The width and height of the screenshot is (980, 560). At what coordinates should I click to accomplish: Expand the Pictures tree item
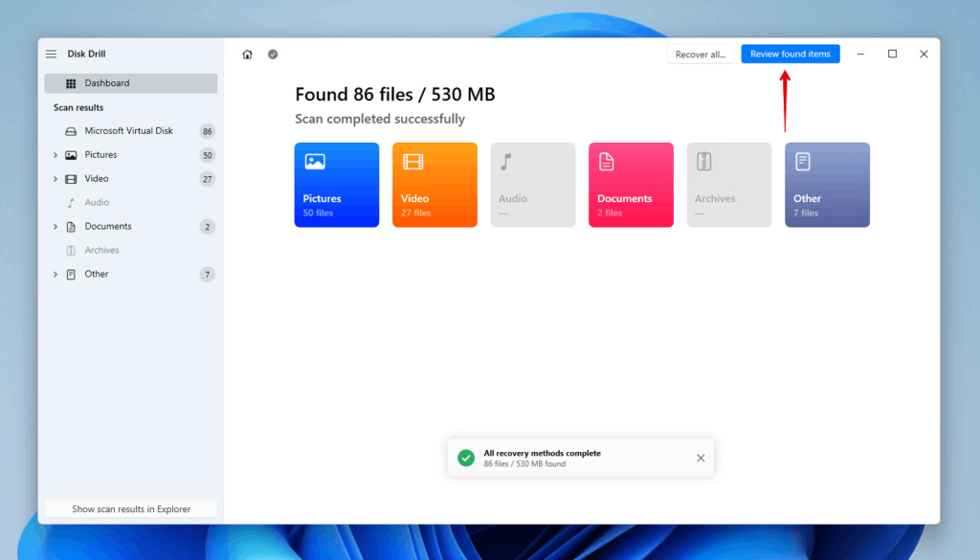(55, 154)
